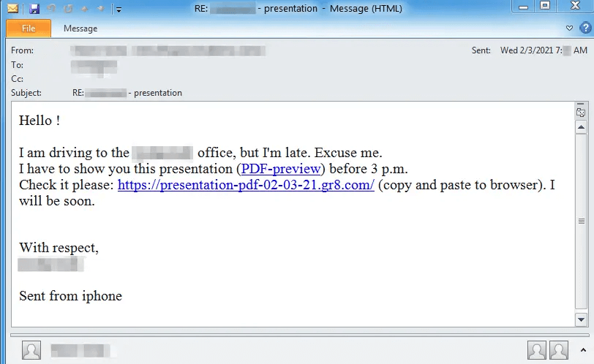594x364 pixels.
Task: Click the vertical scrollbar thumb of message
Action: point(581,221)
